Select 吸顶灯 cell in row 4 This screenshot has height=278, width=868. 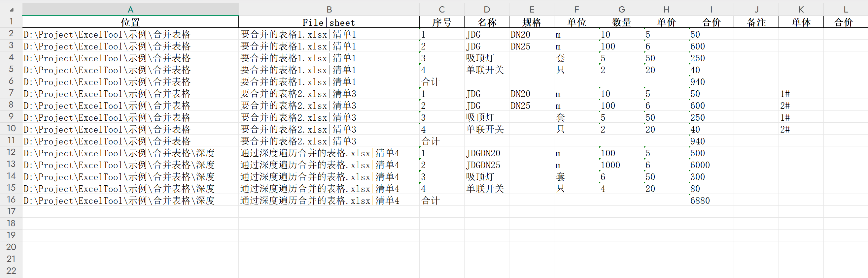(487, 58)
